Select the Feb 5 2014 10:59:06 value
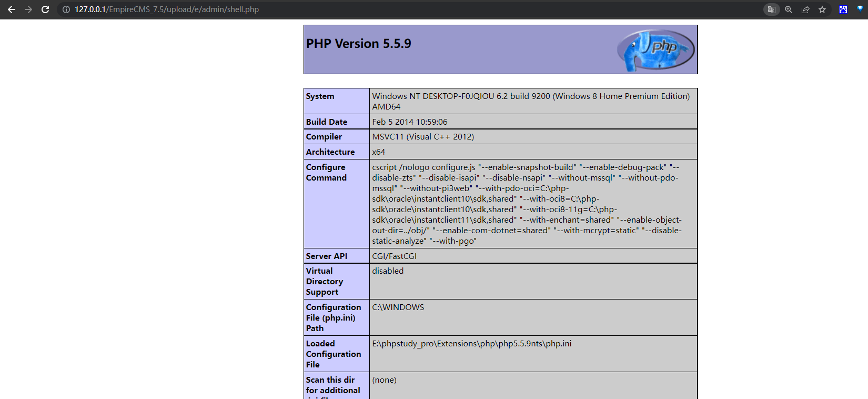 [x=410, y=122]
